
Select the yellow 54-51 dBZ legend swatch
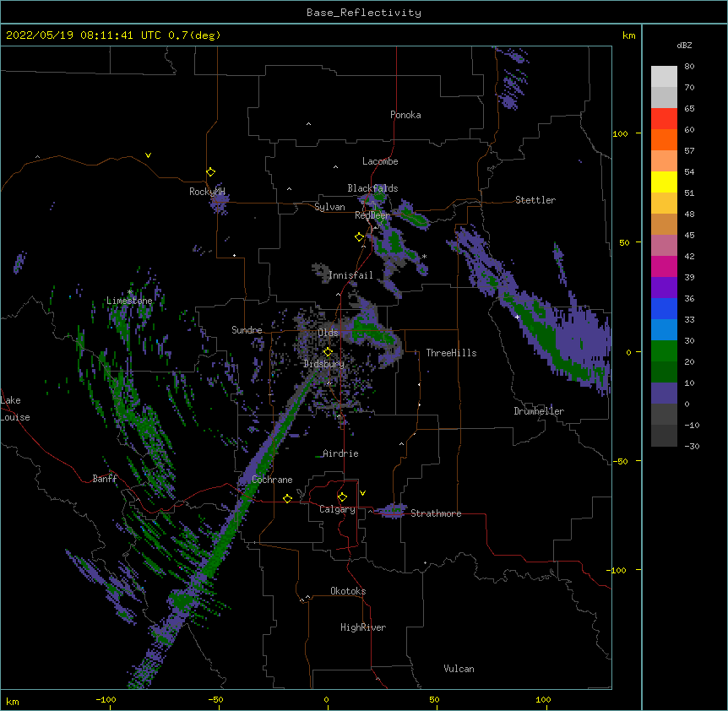(x=664, y=182)
